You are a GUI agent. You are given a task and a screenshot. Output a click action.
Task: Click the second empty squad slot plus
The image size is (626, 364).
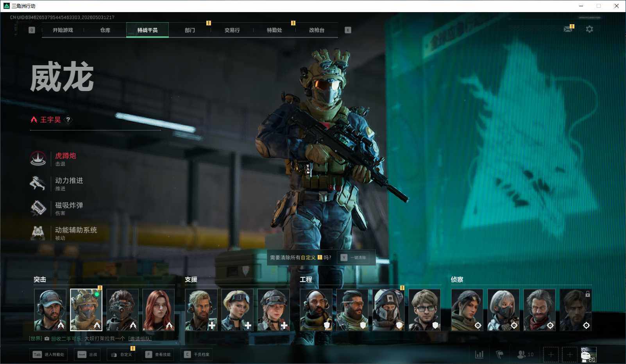[x=569, y=355]
